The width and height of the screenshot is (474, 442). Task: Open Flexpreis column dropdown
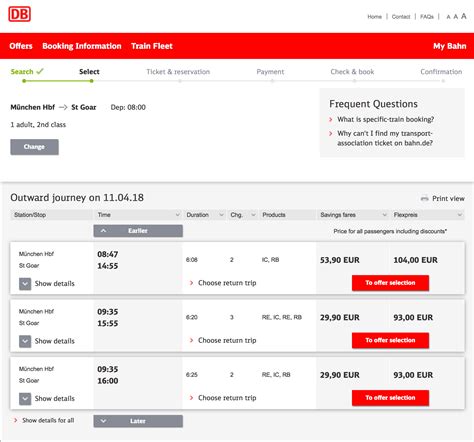(460, 215)
